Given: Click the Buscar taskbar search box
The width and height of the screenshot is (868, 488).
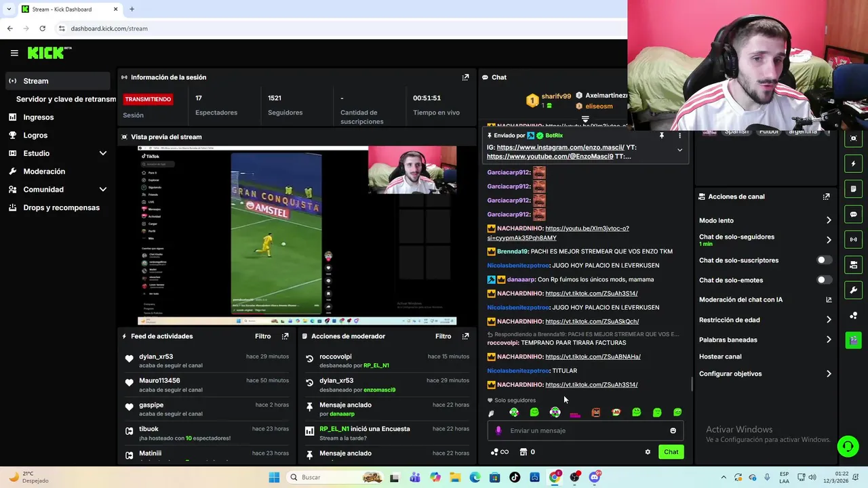Looking at the screenshot, I should pyautogui.click(x=335, y=477).
